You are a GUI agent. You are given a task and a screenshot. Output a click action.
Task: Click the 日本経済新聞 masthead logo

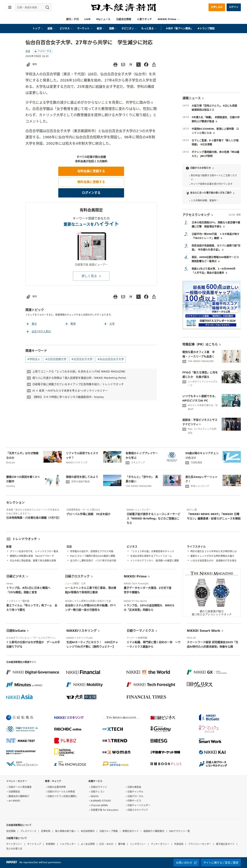point(123,7)
